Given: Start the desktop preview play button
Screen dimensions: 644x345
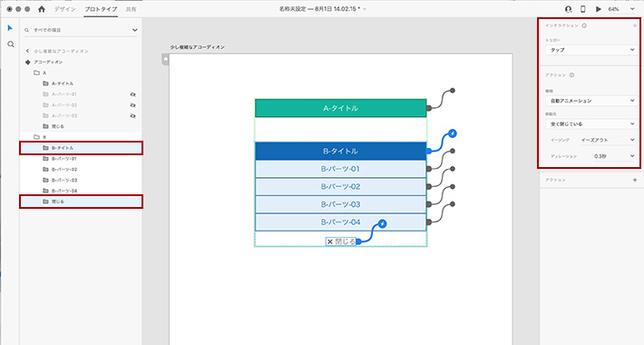Looking at the screenshot, I should pos(599,9).
